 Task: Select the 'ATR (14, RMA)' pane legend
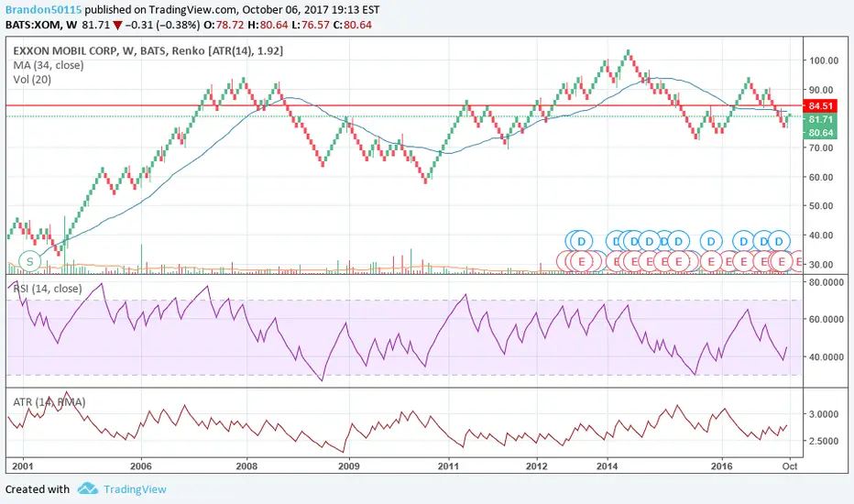[49, 402]
